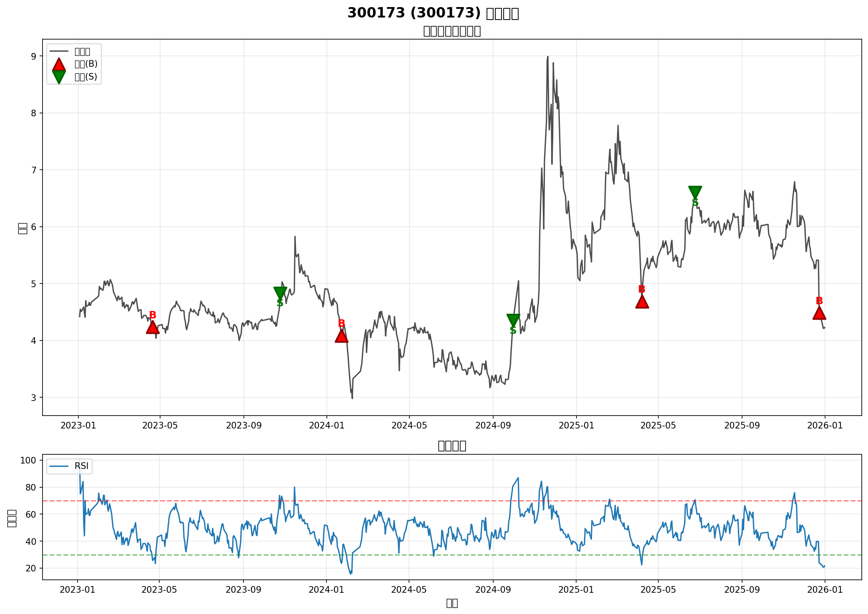
Task: Click the chart title starting with 300173
Action: click(x=433, y=13)
